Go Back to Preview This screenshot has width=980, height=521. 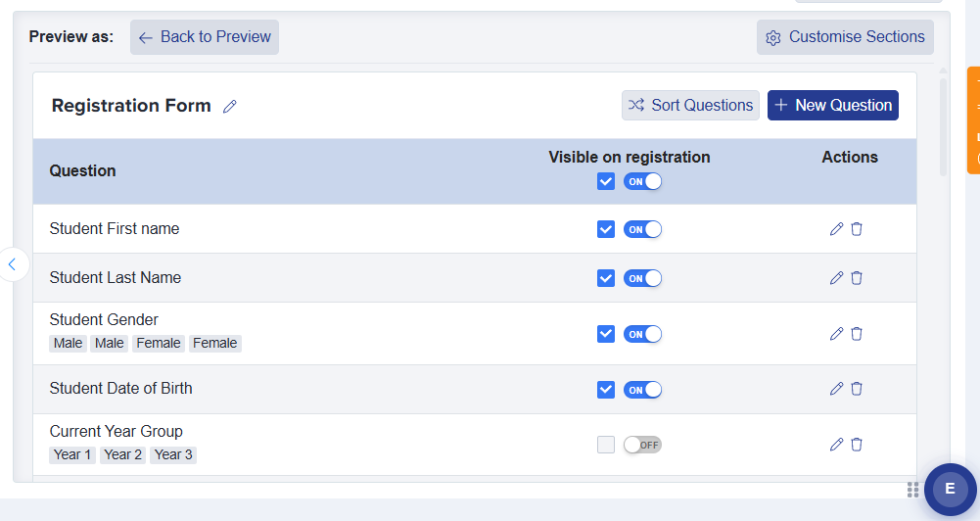click(205, 37)
